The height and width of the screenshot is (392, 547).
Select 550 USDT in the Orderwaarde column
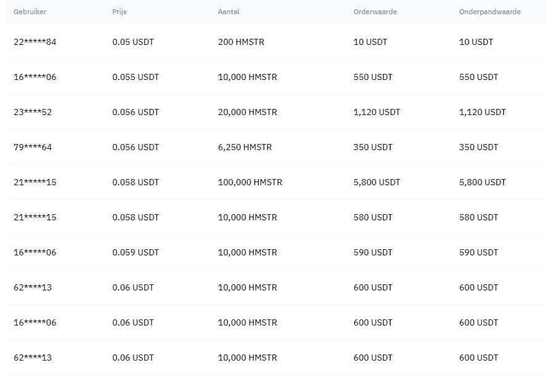click(373, 77)
